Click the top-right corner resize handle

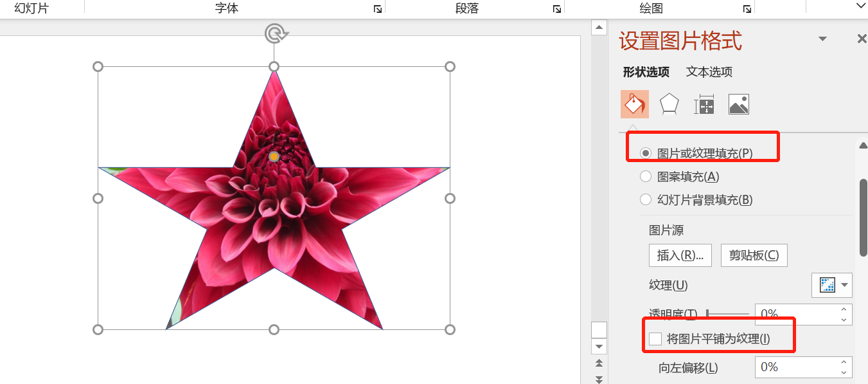450,67
